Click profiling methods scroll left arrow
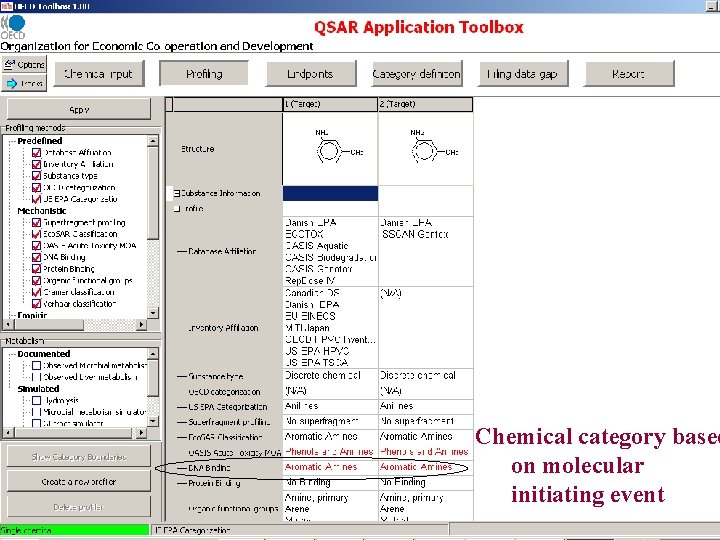Screen dimensions: 720x540 (x=8, y=324)
